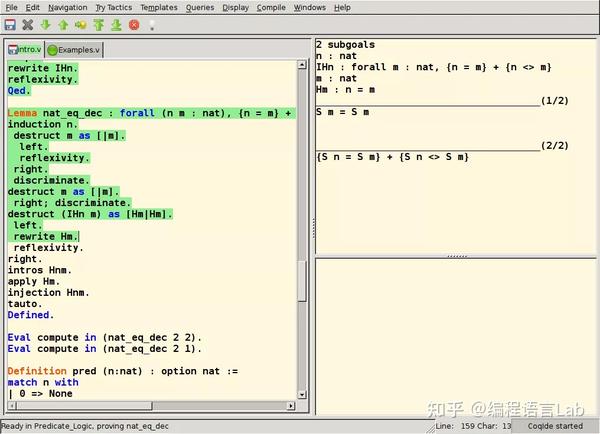Click the gray X close buffer icon
600x434 pixels.
coord(28,25)
